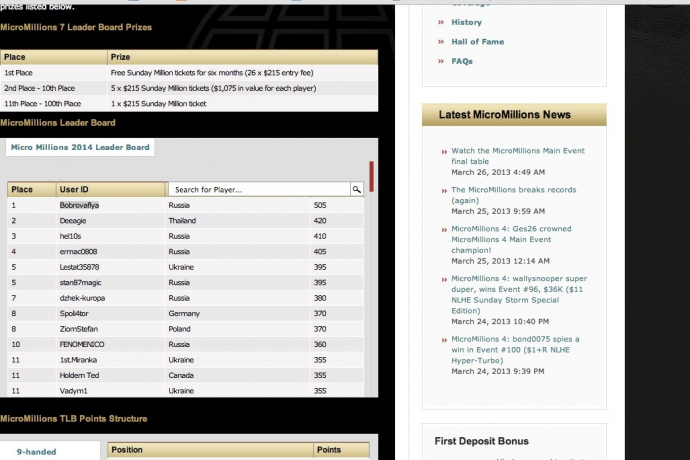Viewport: 690px width, 460px height.
Task: Open the Micro Millions 2014 Leader Board tab
Action: pyautogui.click(x=80, y=147)
